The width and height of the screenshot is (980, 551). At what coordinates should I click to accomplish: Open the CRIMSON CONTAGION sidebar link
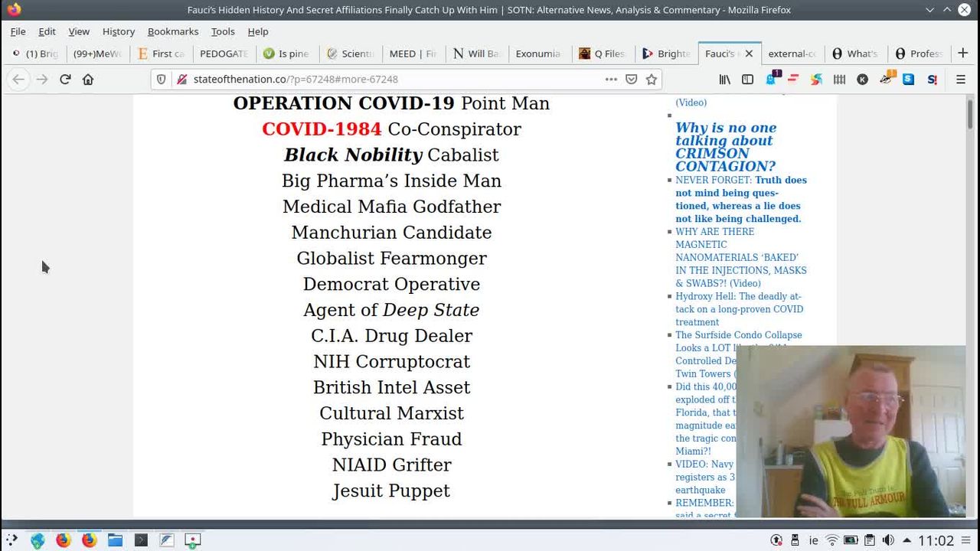[725, 147]
